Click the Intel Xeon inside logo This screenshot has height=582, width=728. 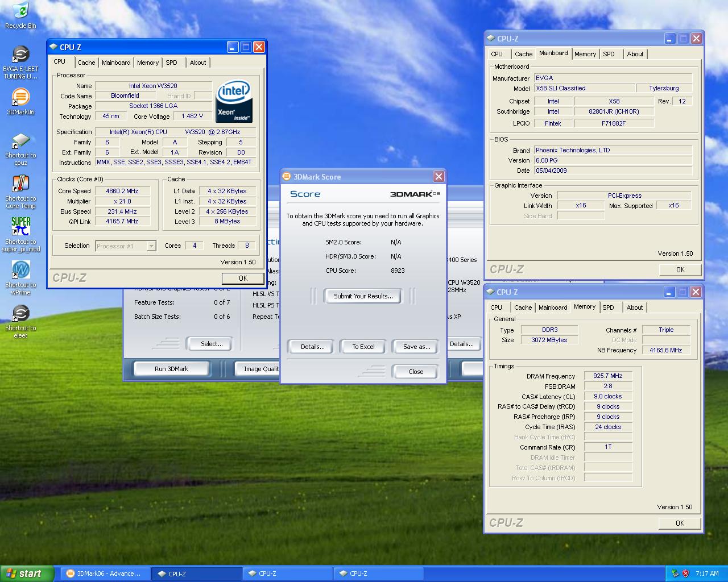click(x=234, y=102)
